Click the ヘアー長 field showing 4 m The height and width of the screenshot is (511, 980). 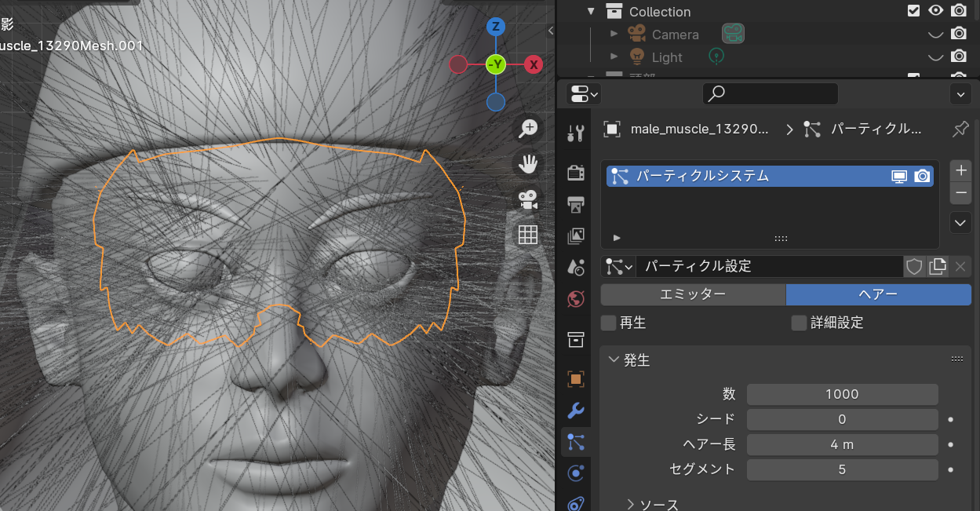click(x=843, y=444)
